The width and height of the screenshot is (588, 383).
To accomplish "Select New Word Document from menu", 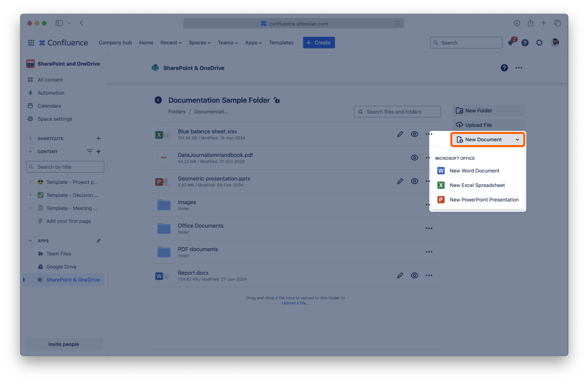I will (x=474, y=171).
